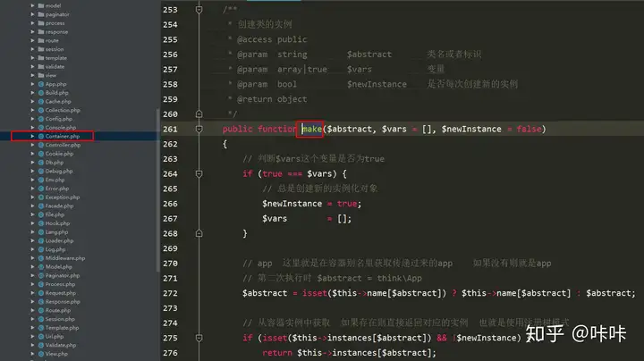
Task: Expand the template folder arrow
Action: pos(32,58)
